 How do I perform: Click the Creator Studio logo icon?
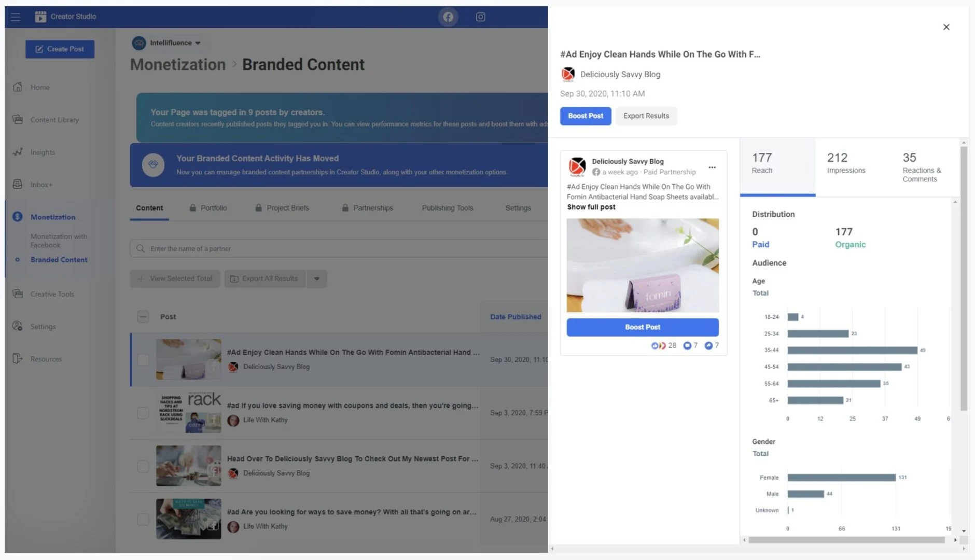(x=40, y=17)
